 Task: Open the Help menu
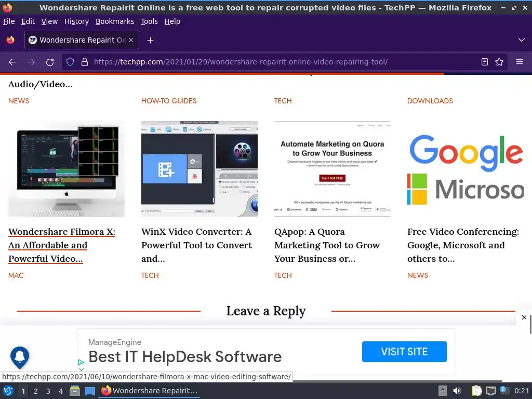(172, 21)
